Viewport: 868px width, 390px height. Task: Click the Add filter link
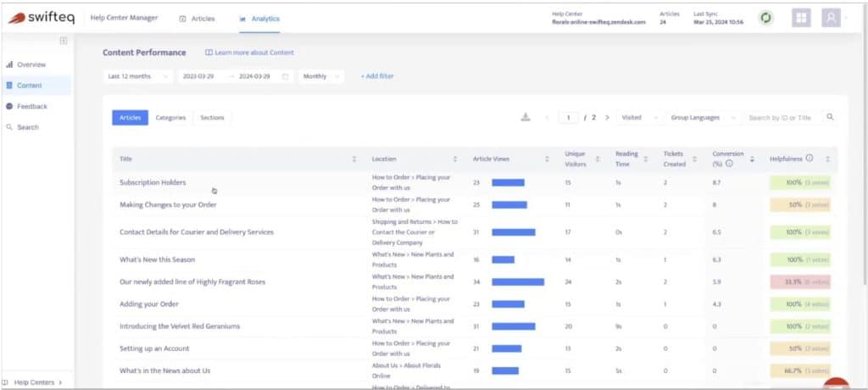(x=377, y=76)
